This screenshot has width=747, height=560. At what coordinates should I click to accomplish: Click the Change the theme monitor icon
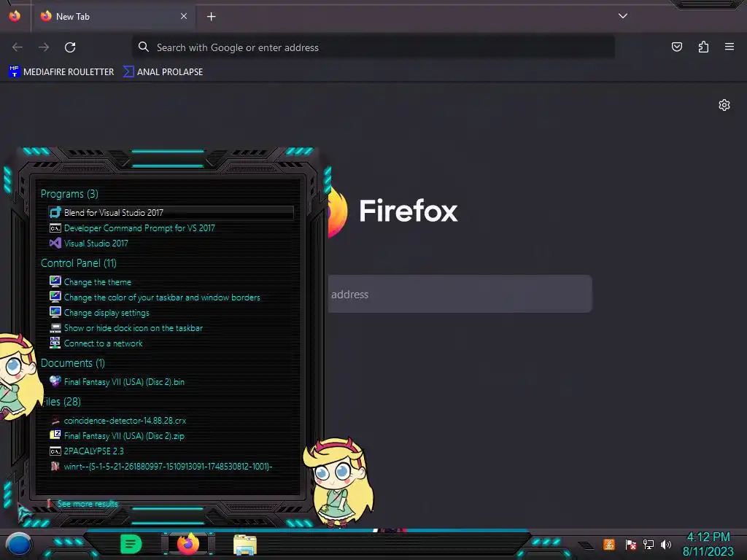click(x=55, y=281)
